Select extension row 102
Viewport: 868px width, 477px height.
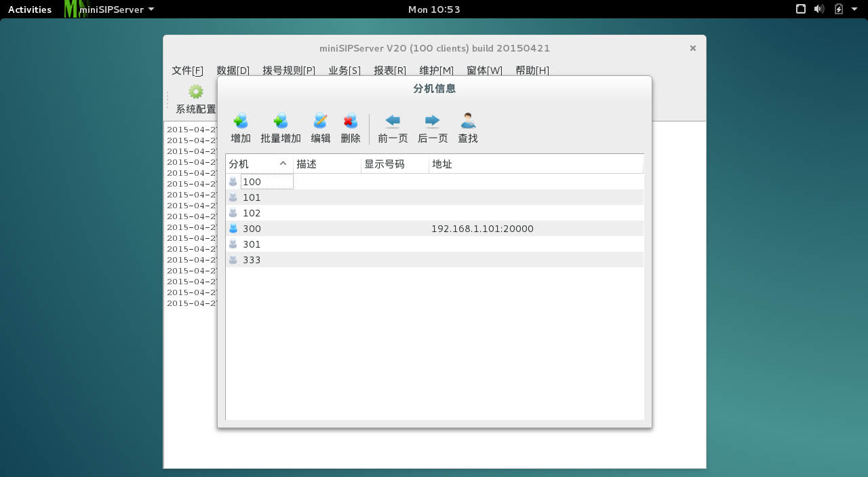click(435, 213)
